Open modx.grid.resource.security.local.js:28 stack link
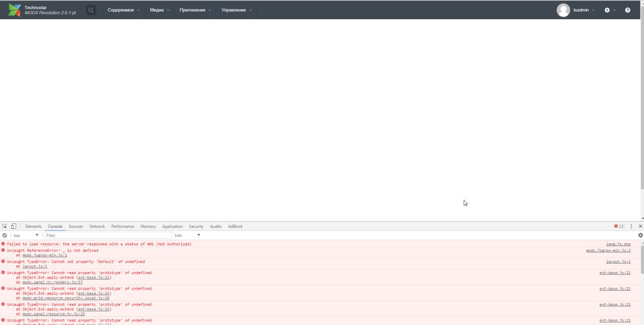Viewport: 644px width, 325px height. point(66,298)
